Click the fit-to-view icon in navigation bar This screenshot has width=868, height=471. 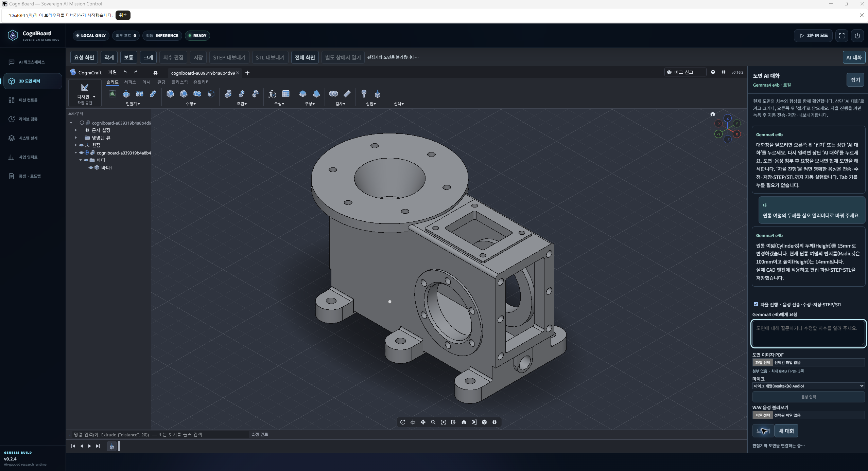coord(444,422)
